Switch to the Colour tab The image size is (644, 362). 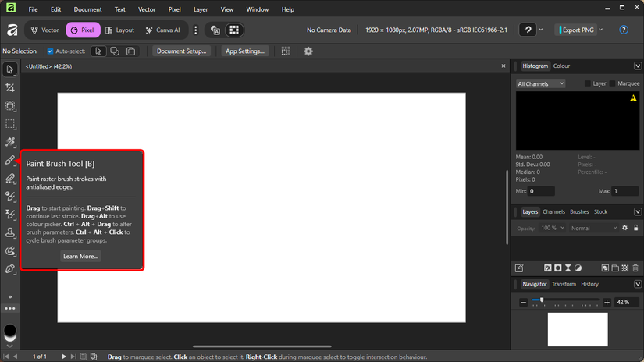click(561, 66)
